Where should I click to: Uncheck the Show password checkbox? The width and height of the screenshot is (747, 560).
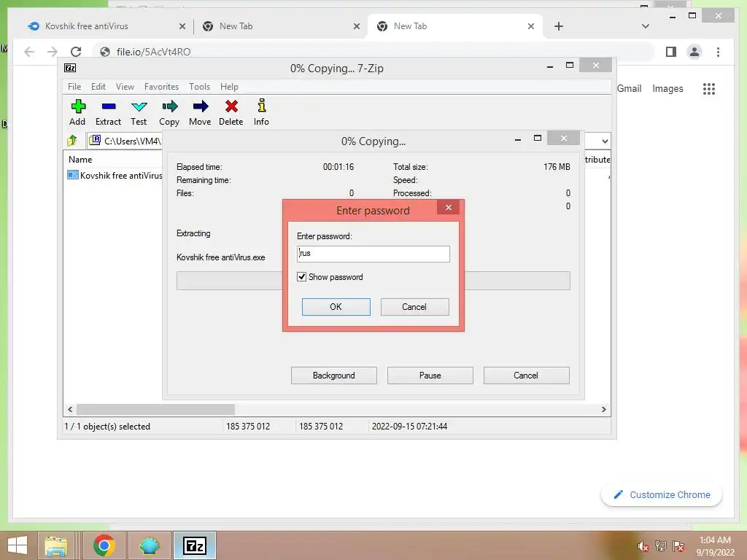coord(301,276)
